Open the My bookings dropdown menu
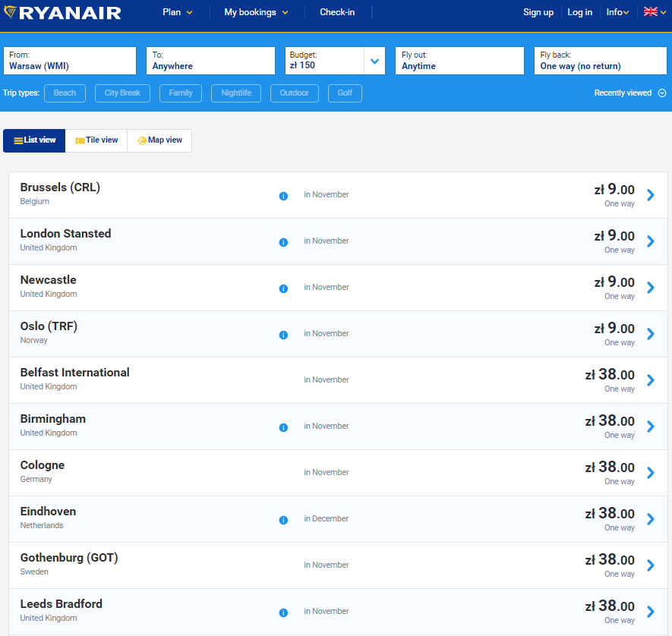 (x=256, y=12)
